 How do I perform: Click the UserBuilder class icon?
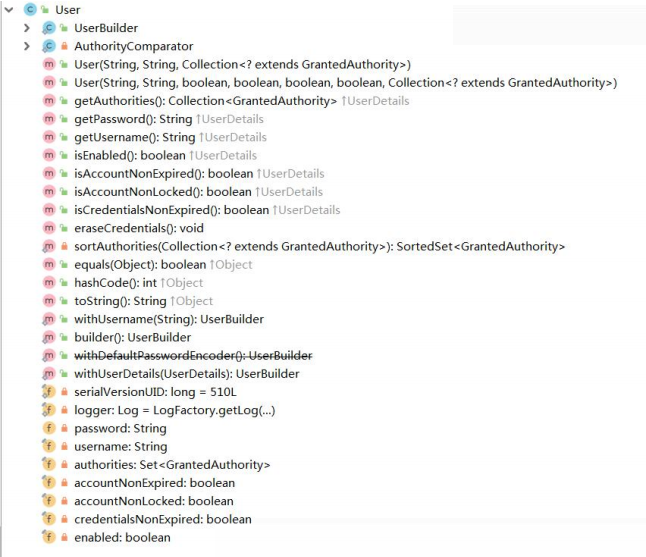tap(49, 28)
